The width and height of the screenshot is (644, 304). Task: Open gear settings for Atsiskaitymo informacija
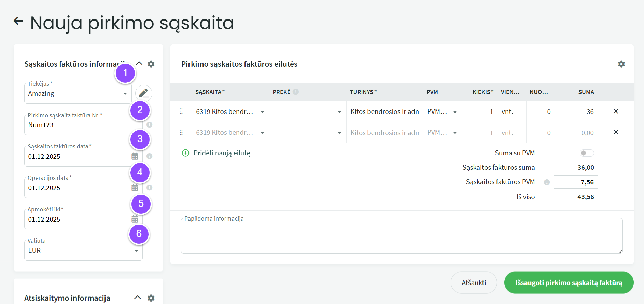151,298
